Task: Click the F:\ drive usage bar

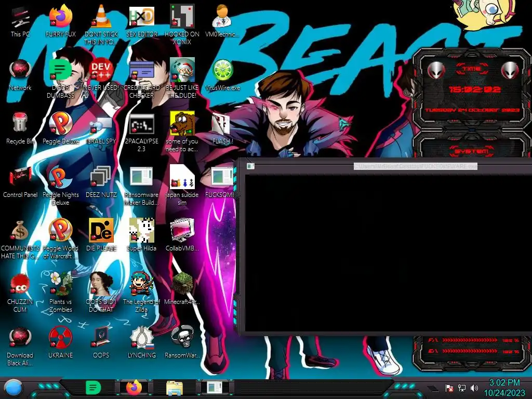Action: (469, 340)
